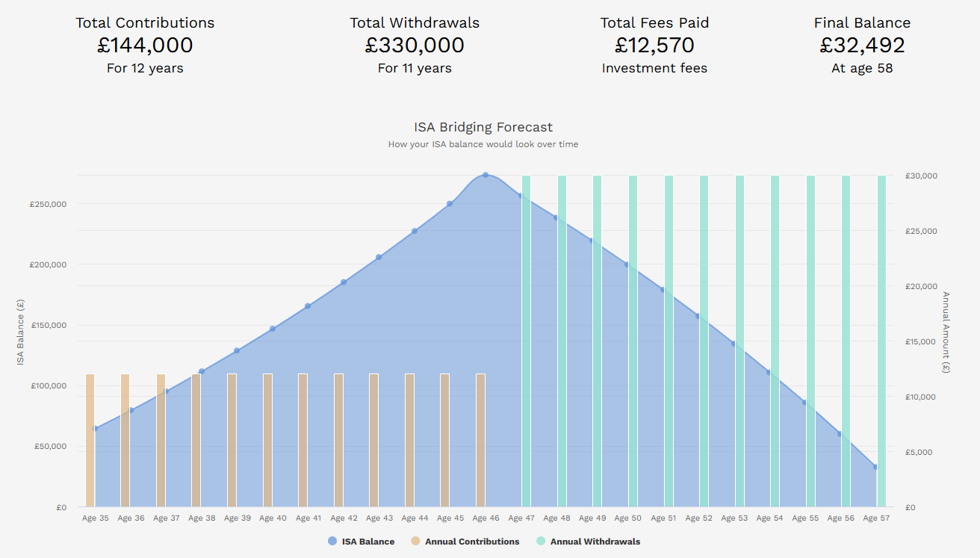
Task: Click the peak balance point at Age 46
Action: click(x=486, y=176)
